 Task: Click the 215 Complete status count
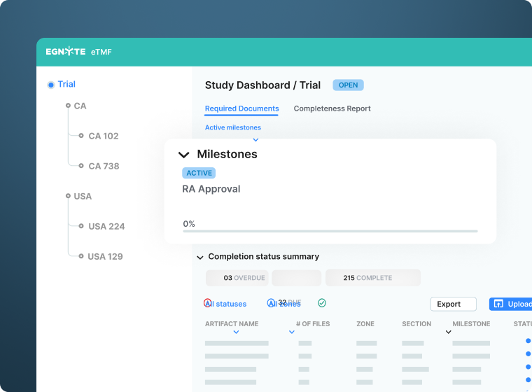372,278
